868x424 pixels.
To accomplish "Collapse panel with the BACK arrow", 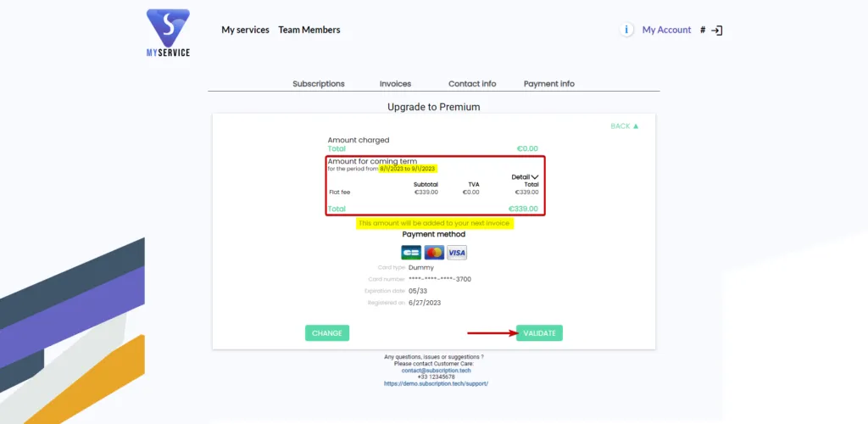I will click(625, 126).
